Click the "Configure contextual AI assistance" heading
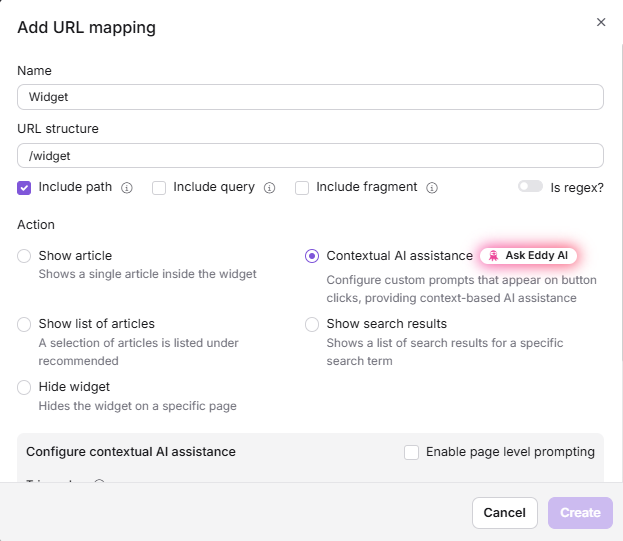Screen dimensions: 623x541 tap(131, 452)
